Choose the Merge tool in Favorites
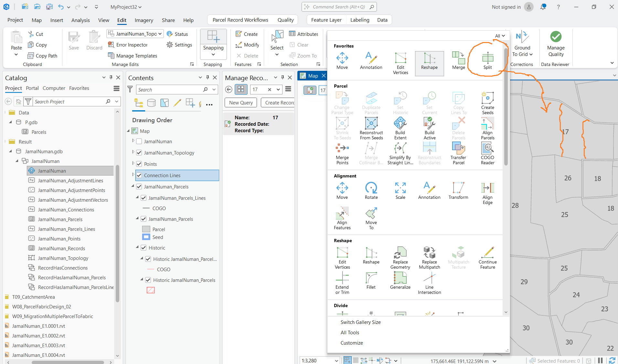The width and height of the screenshot is (618, 364). [x=458, y=61]
